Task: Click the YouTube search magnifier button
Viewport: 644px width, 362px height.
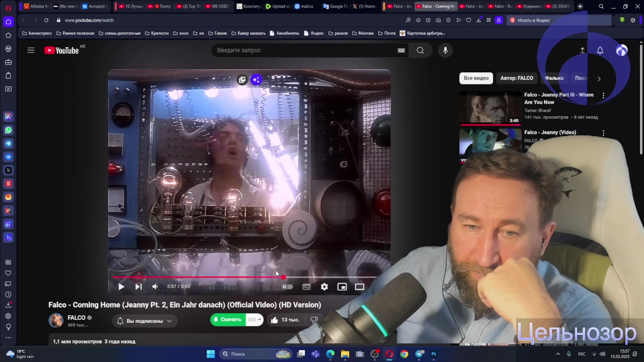Action: 420,50
